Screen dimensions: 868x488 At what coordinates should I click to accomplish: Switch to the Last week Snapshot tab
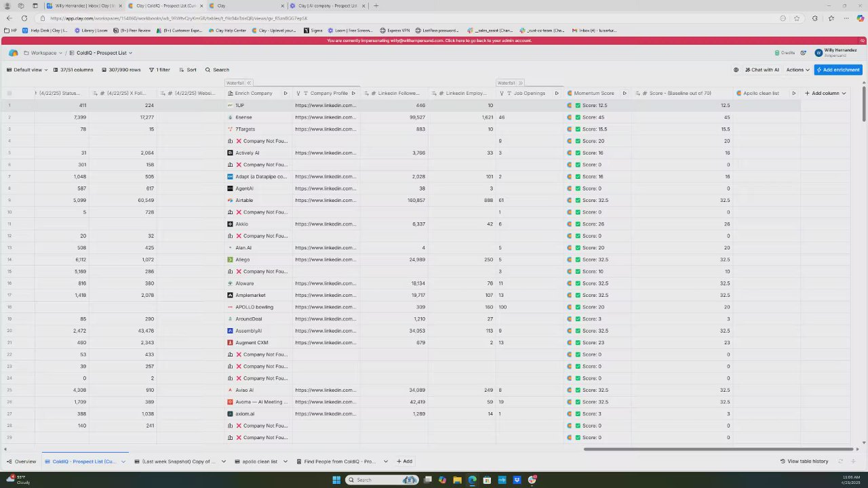point(174,462)
